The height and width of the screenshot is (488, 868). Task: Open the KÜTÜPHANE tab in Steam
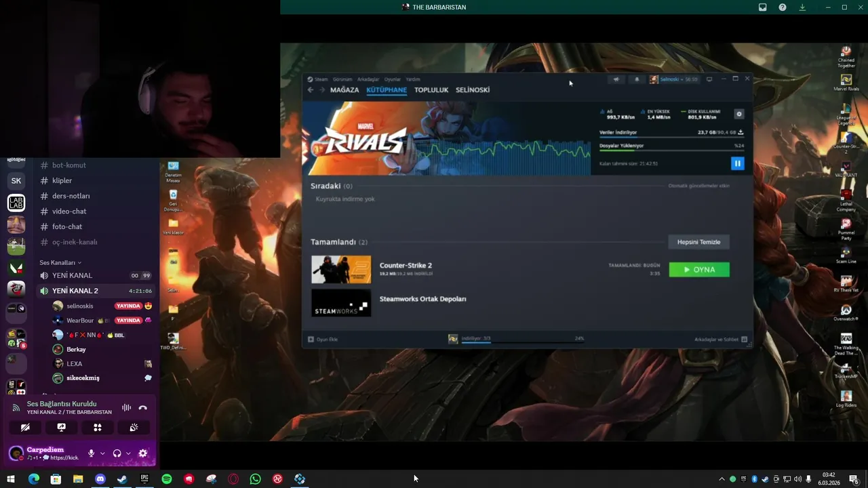coord(387,89)
